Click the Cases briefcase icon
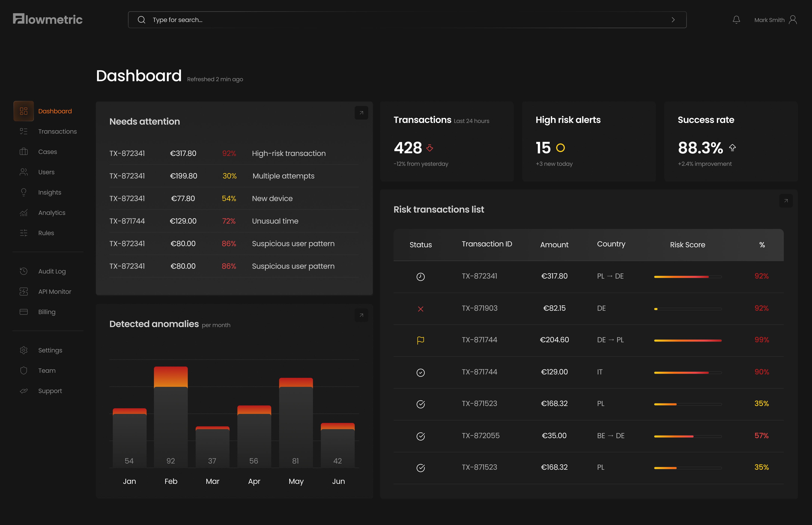 [23, 152]
